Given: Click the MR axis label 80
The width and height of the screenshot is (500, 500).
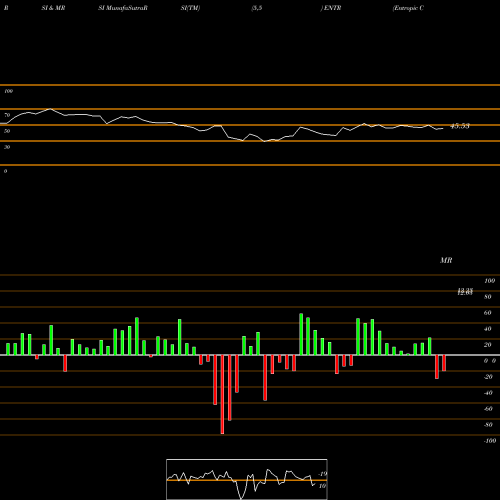Looking at the screenshot, I should pos(488,297).
